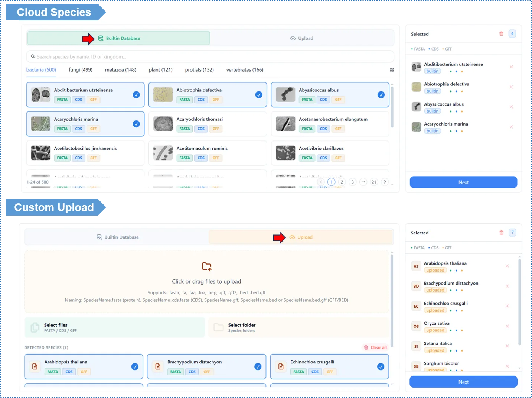This screenshot has width=532, height=398.
Task: Toggle grid view icon beside category tabs
Action: pos(392,70)
